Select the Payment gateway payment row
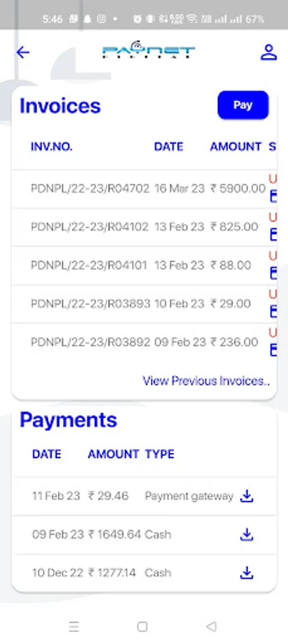 pyautogui.click(x=144, y=496)
